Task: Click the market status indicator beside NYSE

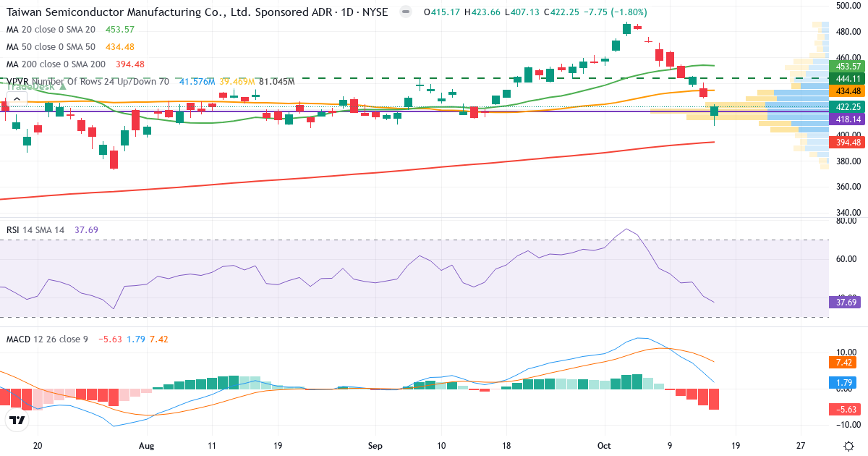Action: tap(406, 12)
